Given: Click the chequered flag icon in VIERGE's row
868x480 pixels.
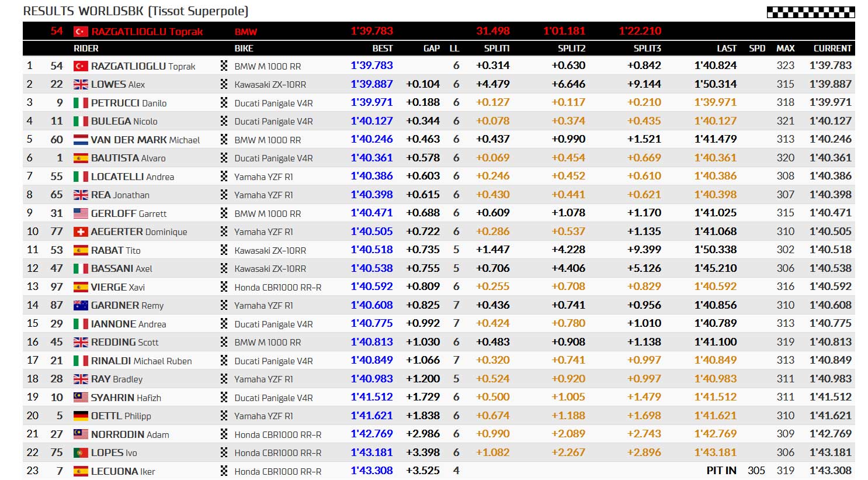Looking at the screenshot, I should 224,286.
